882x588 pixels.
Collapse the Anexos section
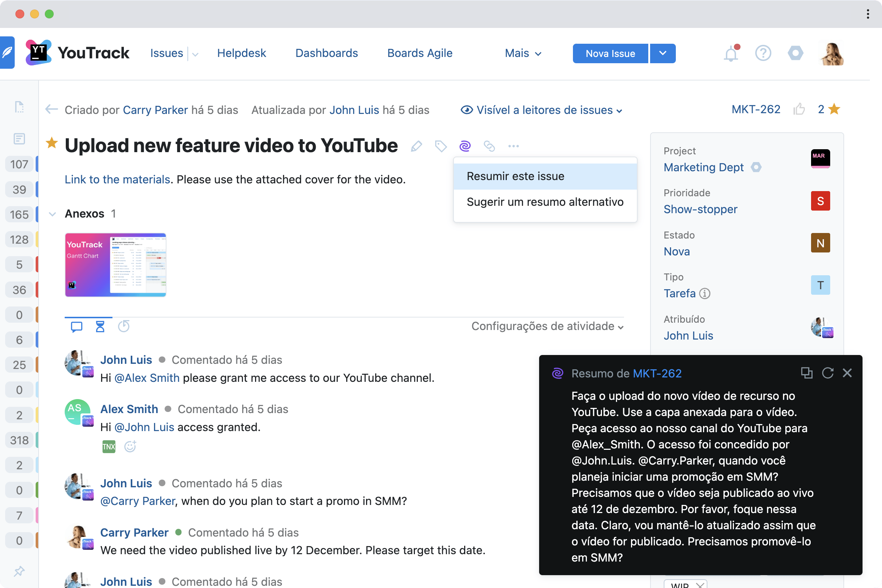(53, 214)
